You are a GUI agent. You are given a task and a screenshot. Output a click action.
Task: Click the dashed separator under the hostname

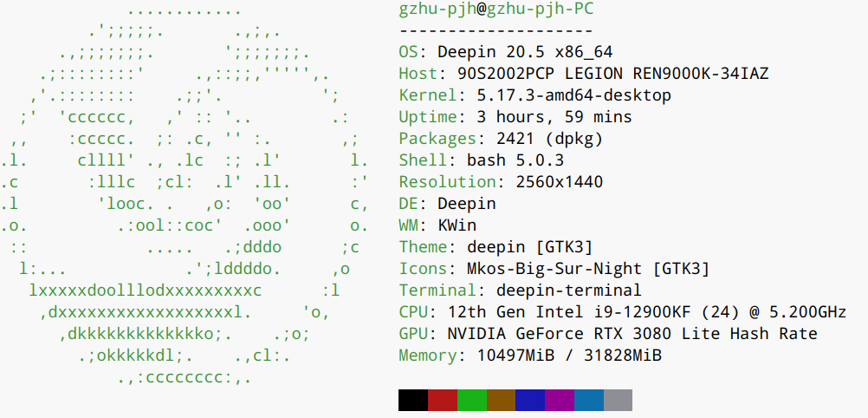click(x=496, y=31)
